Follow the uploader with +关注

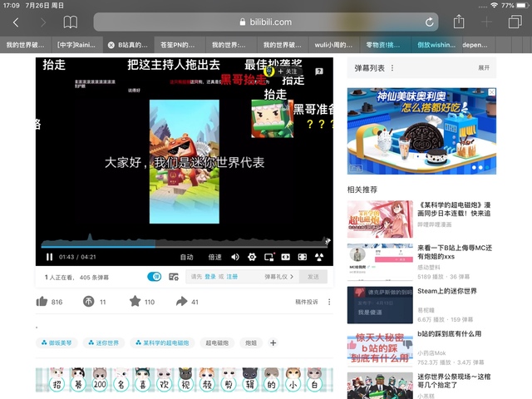[288, 71]
